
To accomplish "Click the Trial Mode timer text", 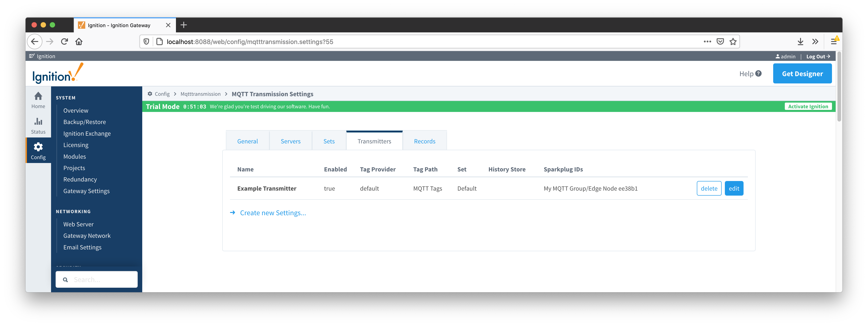I will point(194,106).
